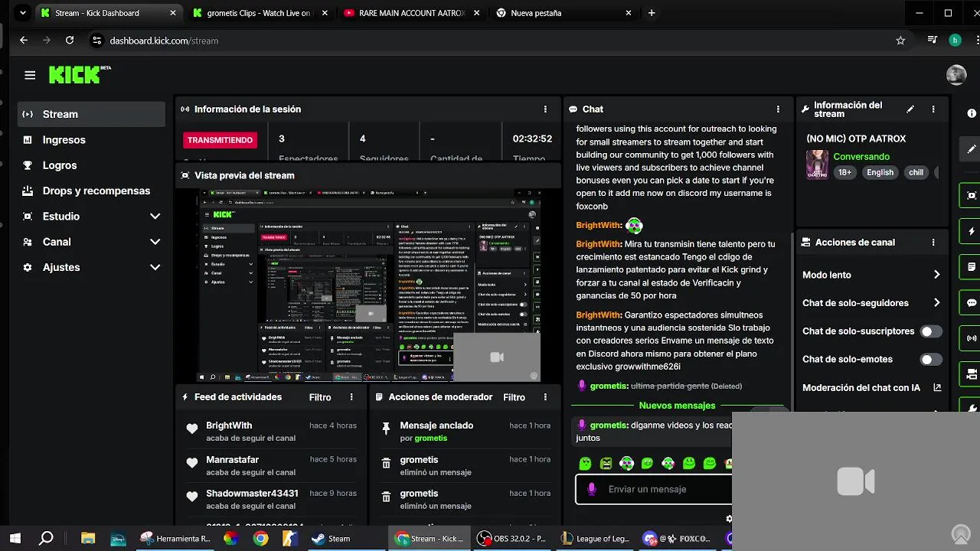The height and width of the screenshot is (551, 980).
Task: Open a new browser tab
Action: (652, 13)
